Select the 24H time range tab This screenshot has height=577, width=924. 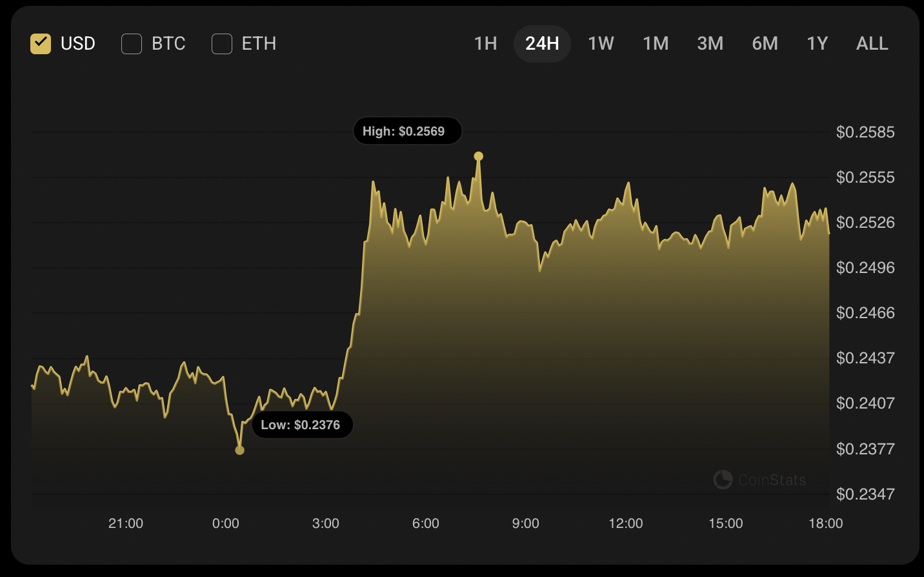point(542,44)
